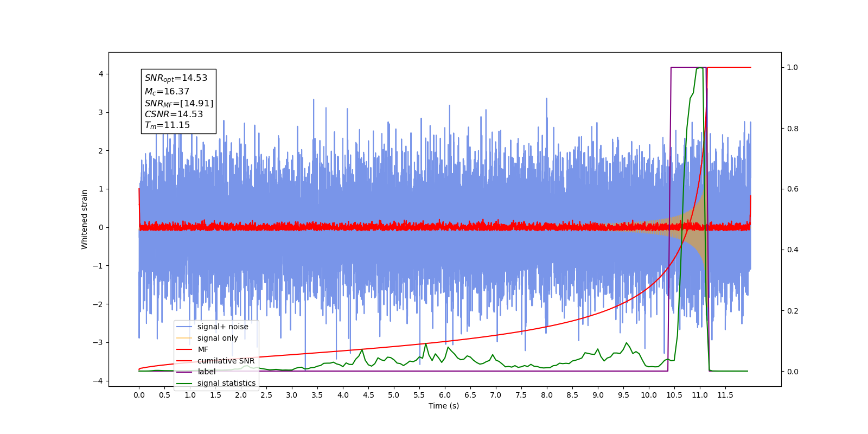Click the 0.6 tick on right axis
The width and height of the screenshot is (868, 434).
pyautogui.click(x=793, y=189)
